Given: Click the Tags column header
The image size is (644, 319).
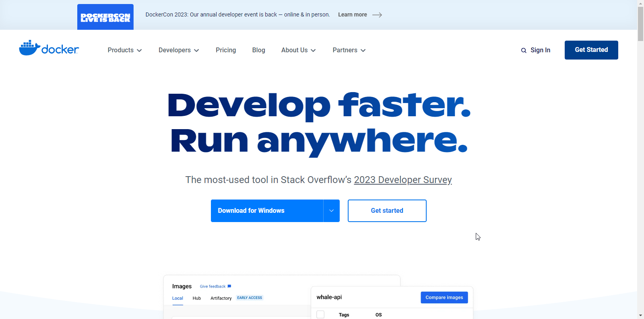Looking at the screenshot, I should 344,315.
